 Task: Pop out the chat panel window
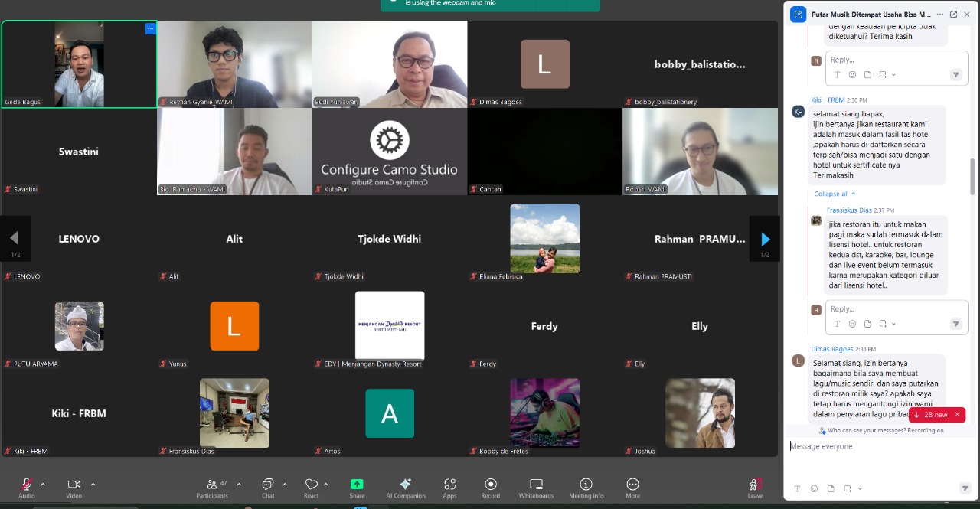click(x=953, y=14)
